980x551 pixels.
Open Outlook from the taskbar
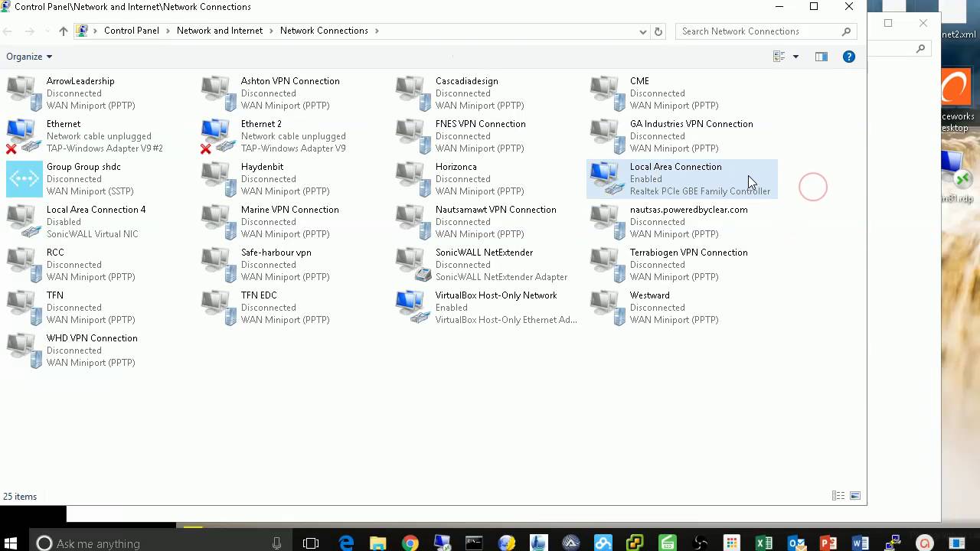(796, 543)
